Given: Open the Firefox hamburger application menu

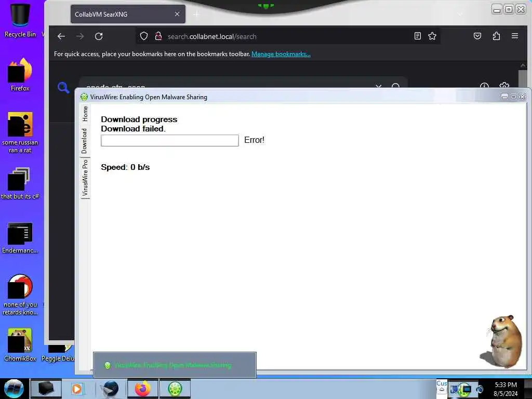Looking at the screenshot, I should (515, 36).
